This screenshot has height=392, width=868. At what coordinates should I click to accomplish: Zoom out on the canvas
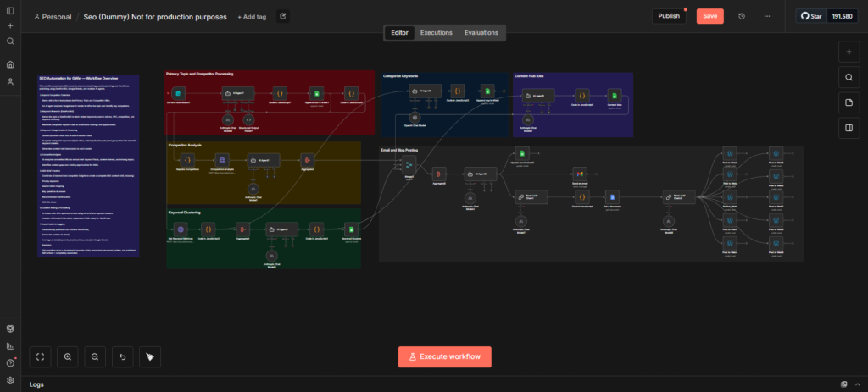pos(95,357)
